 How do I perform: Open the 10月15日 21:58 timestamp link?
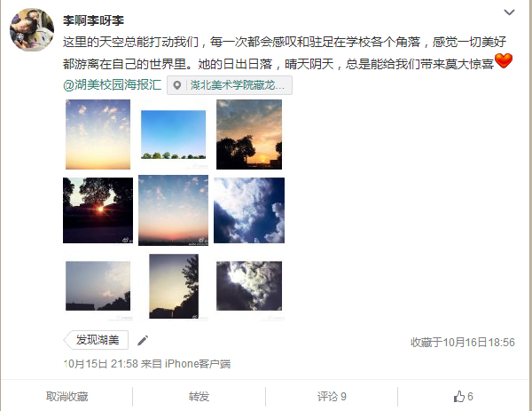coord(100,364)
